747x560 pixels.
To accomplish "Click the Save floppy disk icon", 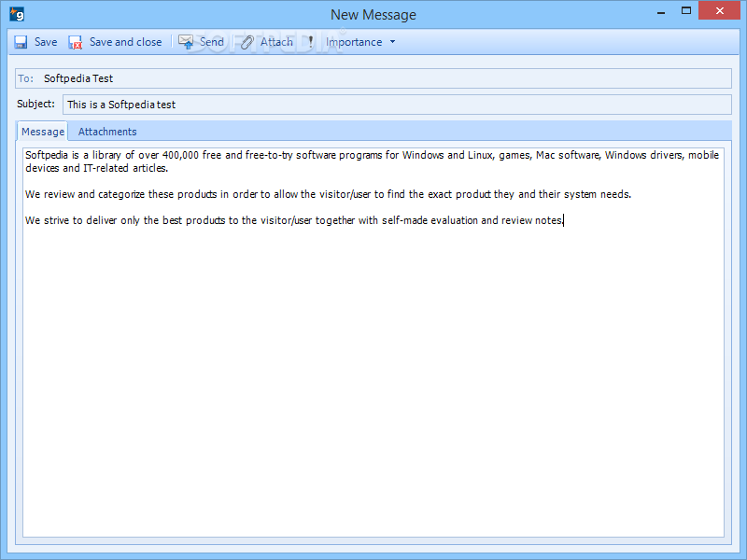I will point(21,42).
